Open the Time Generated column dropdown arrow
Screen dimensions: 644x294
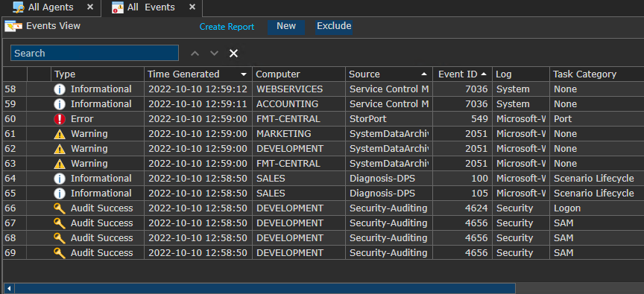[x=244, y=74]
